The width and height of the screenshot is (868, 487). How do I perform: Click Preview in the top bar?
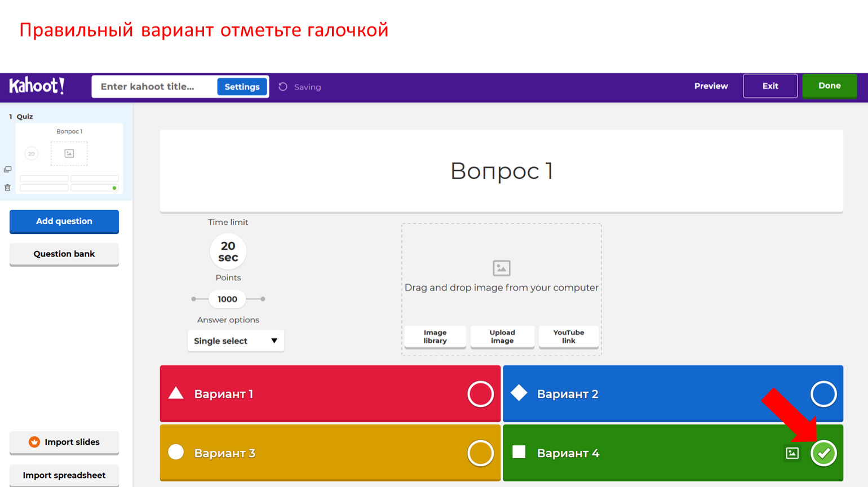coord(711,86)
